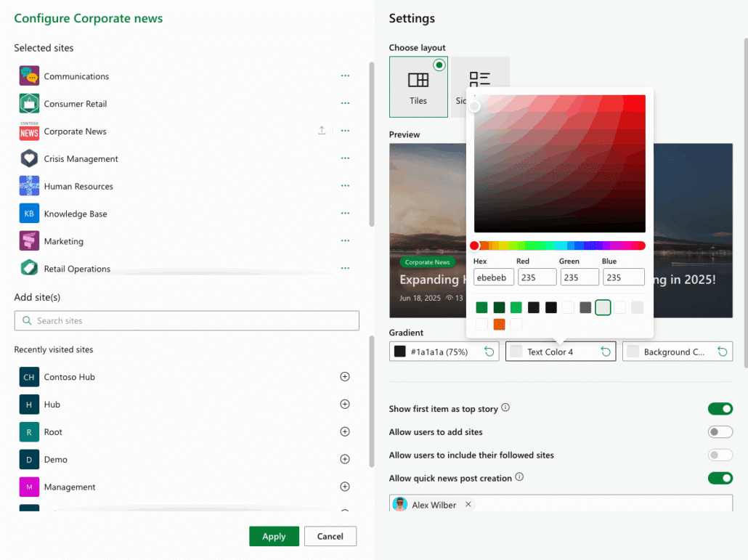The image size is (748, 560).
Task: Click the upload icon next to Corporate News
Action: click(322, 131)
